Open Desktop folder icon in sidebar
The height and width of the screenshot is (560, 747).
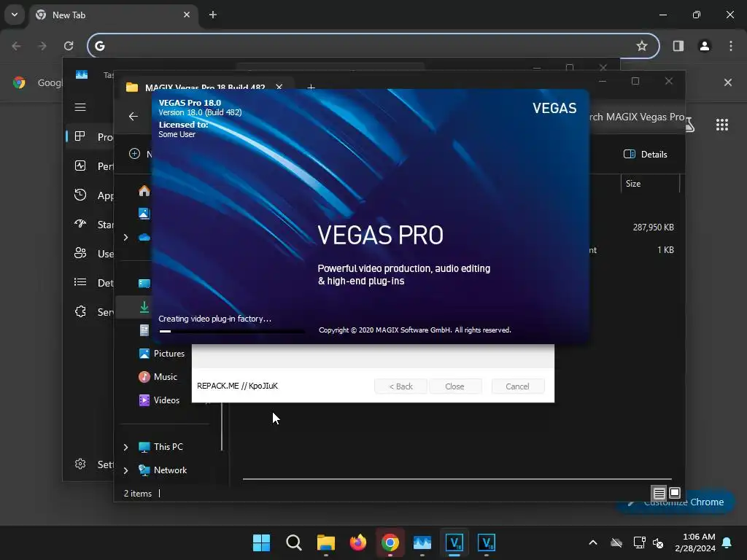pos(144,284)
